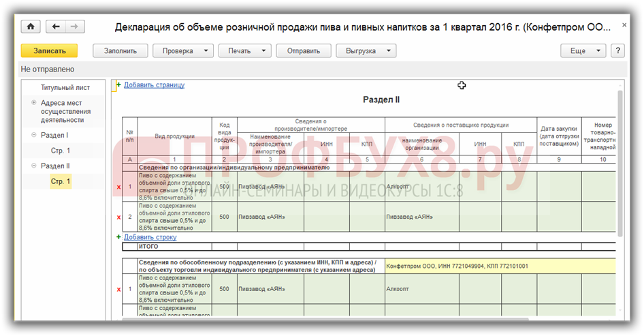Open the Еще menu
This screenshot has height=336, width=644.
coord(583,50)
